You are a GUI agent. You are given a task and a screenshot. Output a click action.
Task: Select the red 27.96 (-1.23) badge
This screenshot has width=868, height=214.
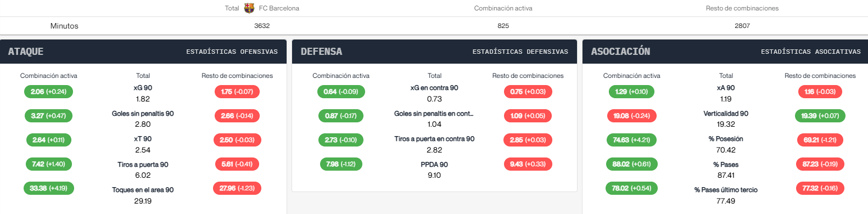237,188
